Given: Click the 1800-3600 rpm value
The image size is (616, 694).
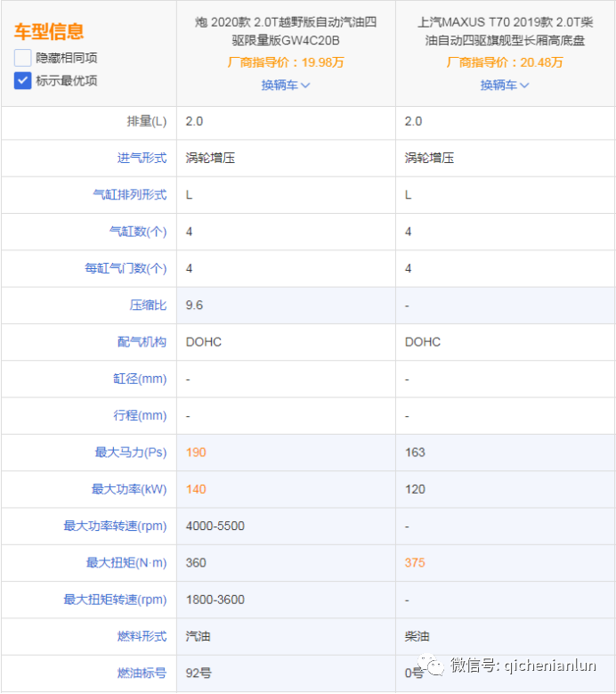Looking at the screenshot, I should click(x=215, y=600).
